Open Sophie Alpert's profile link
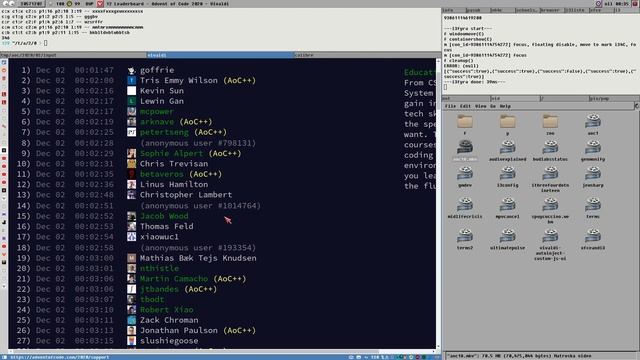The width and height of the screenshot is (640, 360). coord(171,153)
